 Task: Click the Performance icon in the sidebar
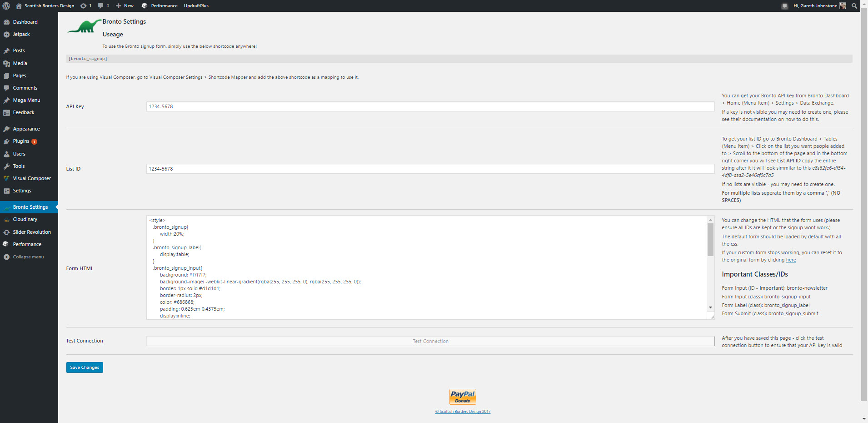point(6,245)
